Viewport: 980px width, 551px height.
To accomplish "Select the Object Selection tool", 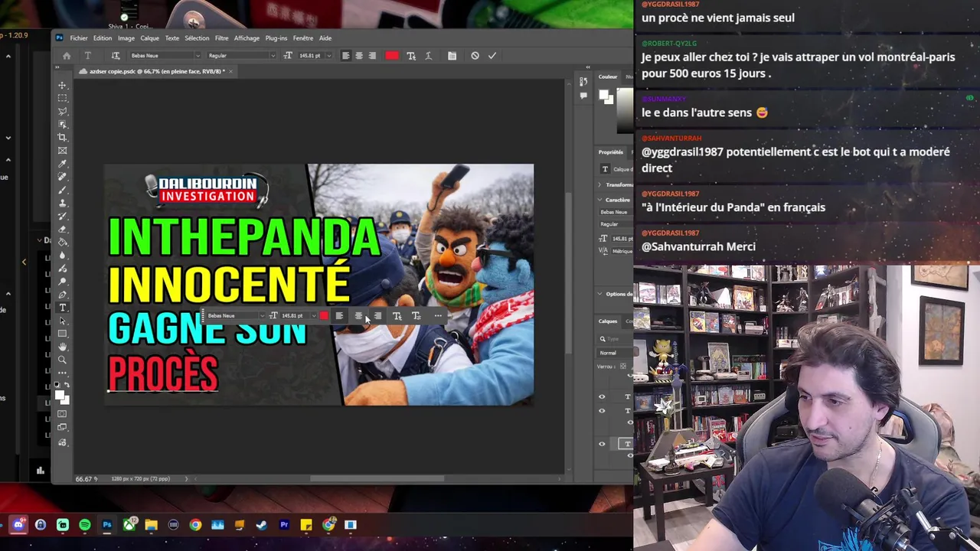I will 63,124.
